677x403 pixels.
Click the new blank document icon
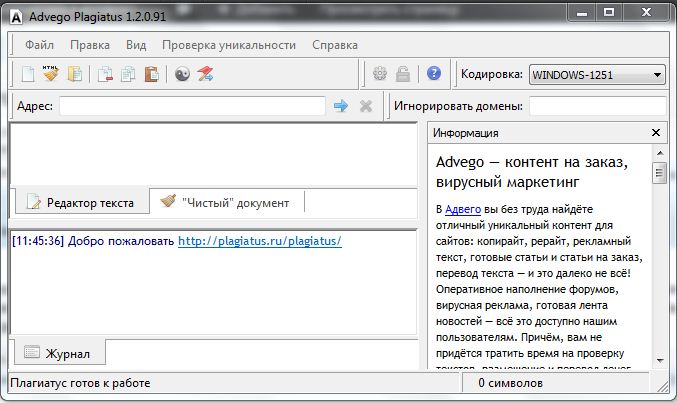[x=28, y=74]
